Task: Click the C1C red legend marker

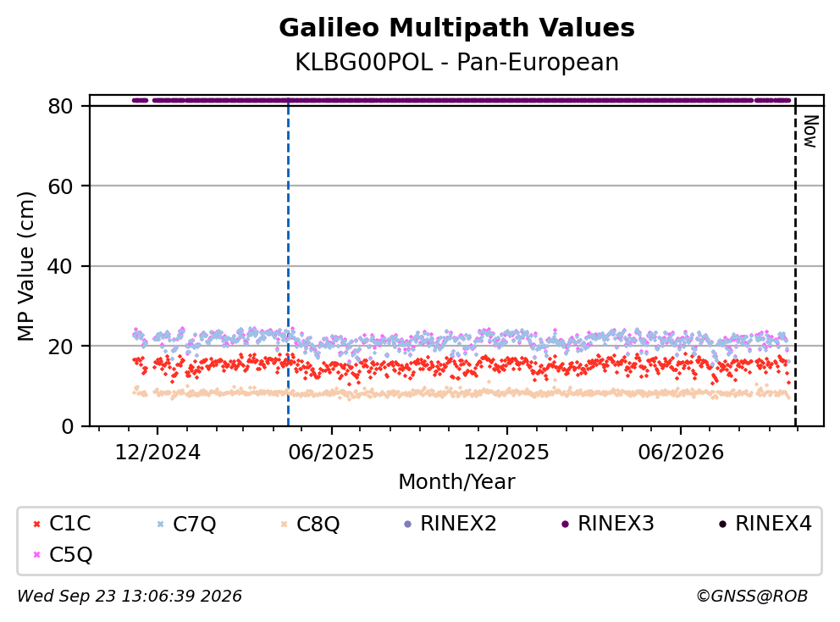Action: point(37,524)
